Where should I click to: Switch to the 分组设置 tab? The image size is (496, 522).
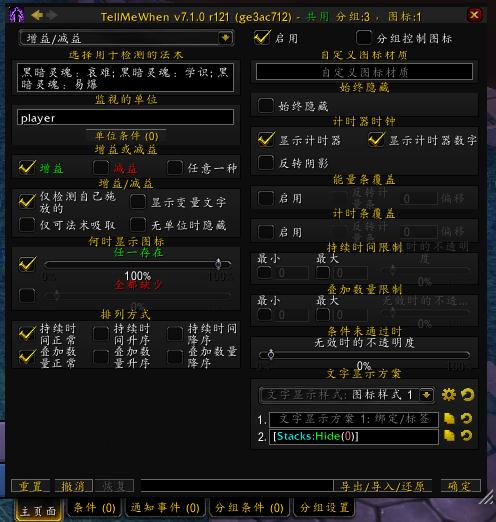[x=324, y=508]
